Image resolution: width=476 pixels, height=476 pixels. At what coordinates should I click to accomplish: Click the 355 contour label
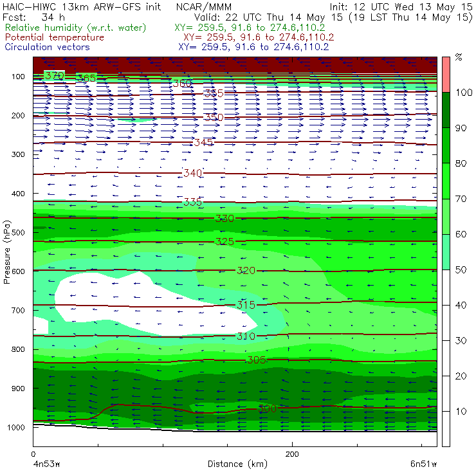click(214, 93)
